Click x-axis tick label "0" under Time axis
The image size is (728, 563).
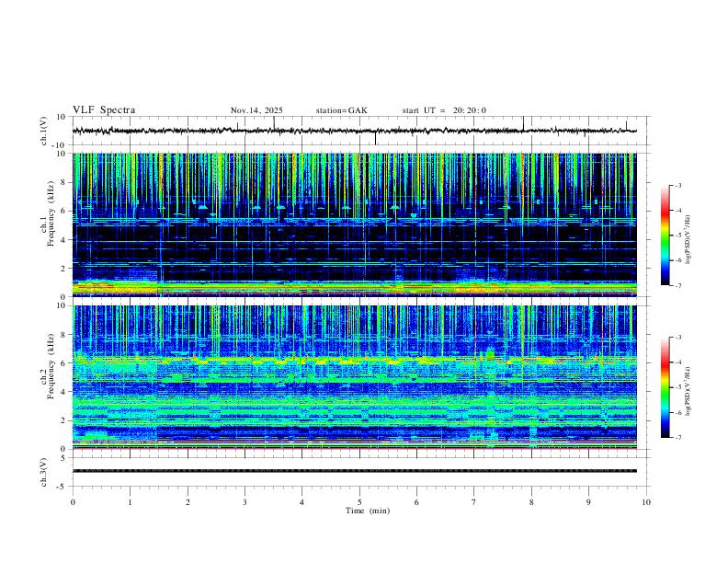[x=73, y=502]
